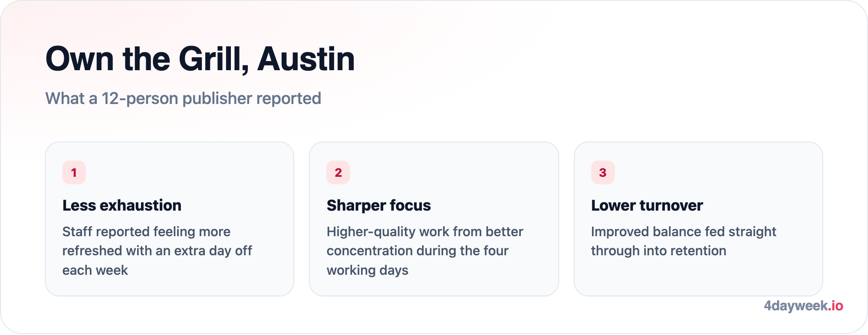This screenshot has height=335, width=868.
Task: Click the Lower turnover card
Action: pos(698,219)
